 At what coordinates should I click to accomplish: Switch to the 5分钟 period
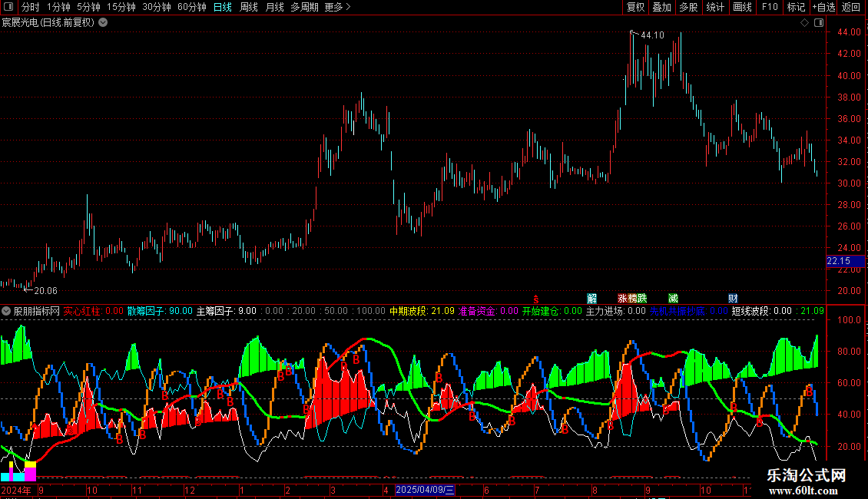pyautogui.click(x=88, y=7)
